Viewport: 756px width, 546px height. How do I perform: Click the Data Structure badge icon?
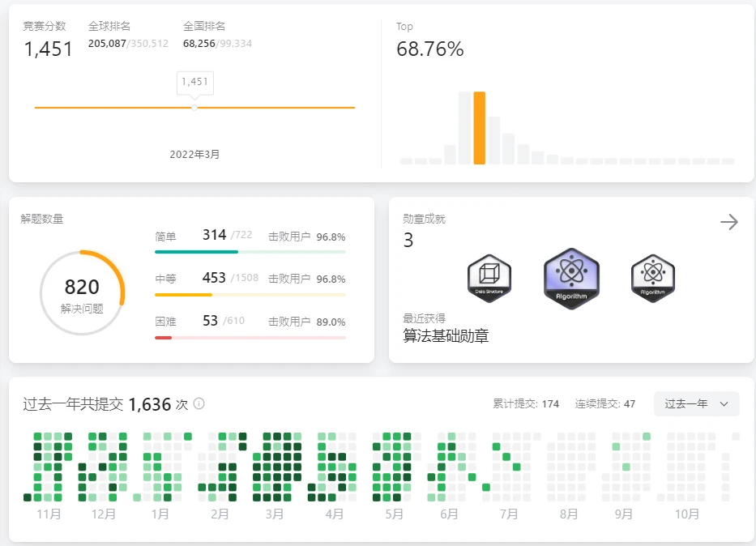(489, 278)
